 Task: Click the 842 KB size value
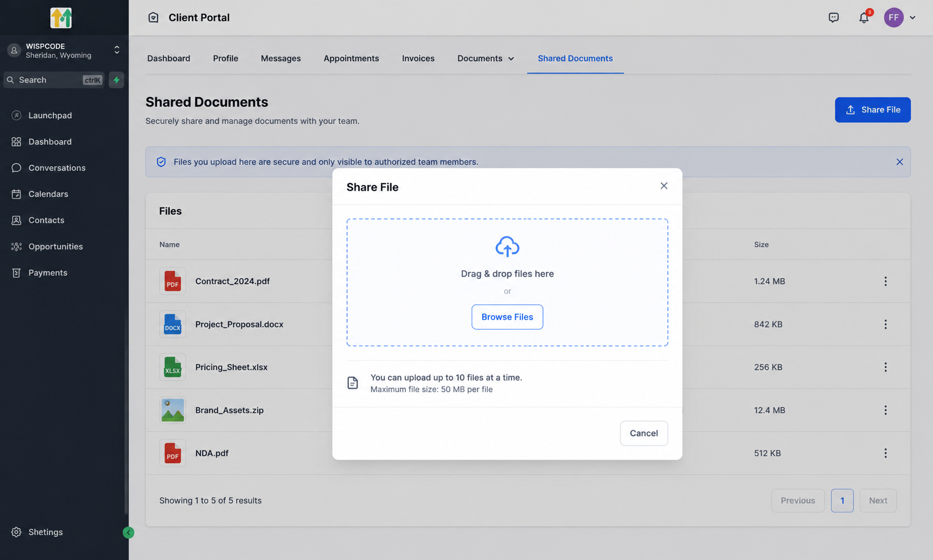[x=768, y=324]
